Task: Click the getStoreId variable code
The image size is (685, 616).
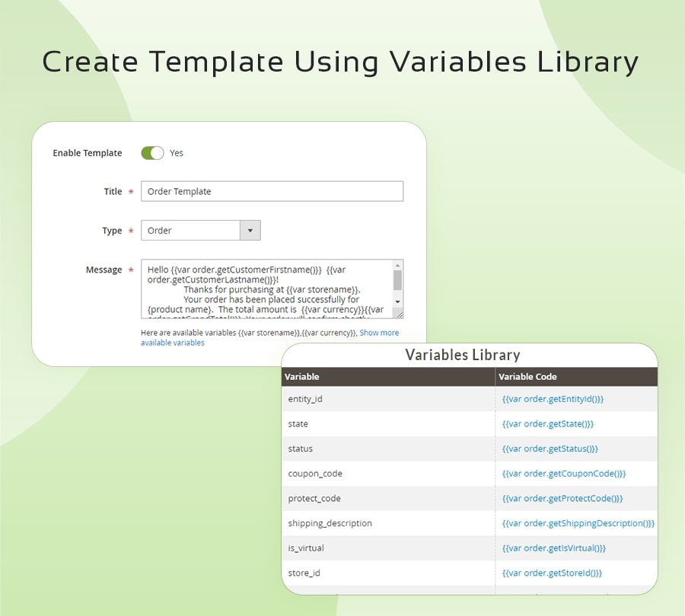Action: pos(552,573)
